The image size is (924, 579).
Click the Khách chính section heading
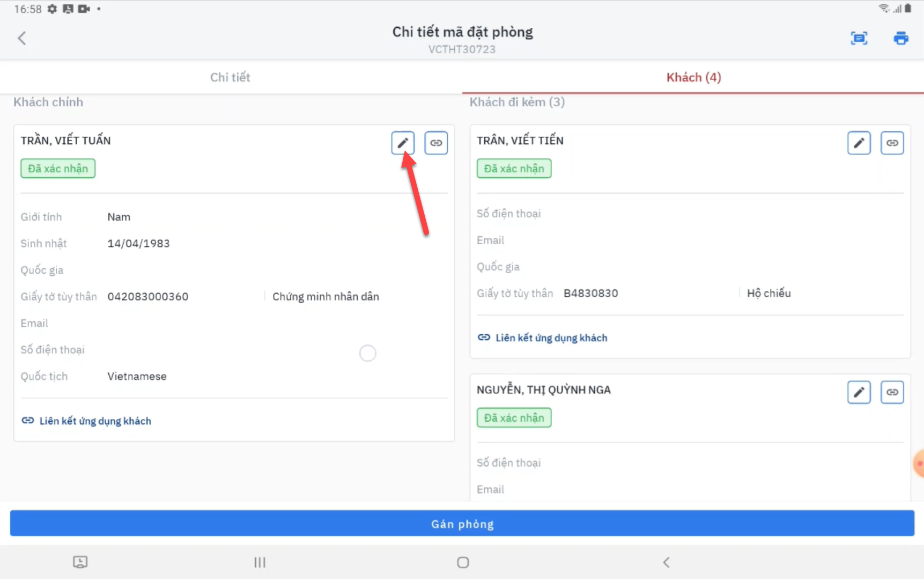click(x=48, y=102)
